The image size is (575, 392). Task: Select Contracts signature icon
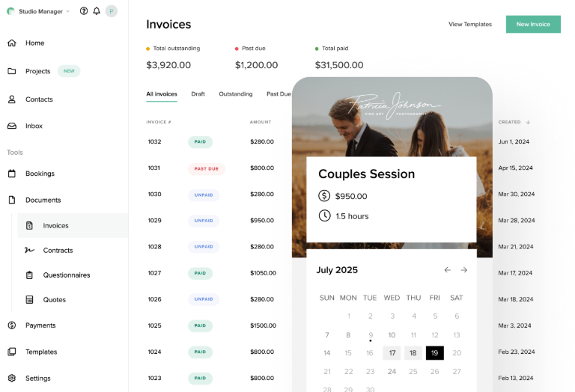(x=29, y=250)
